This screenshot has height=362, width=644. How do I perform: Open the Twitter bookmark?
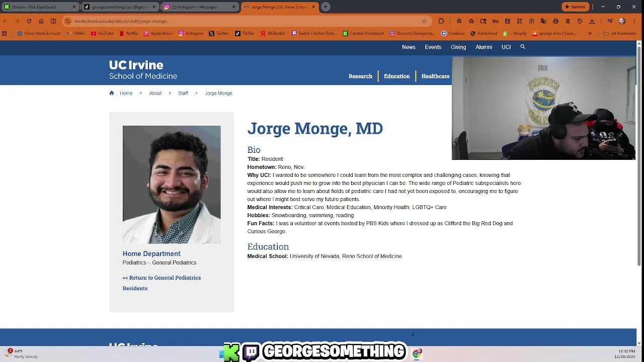(218, 34)
